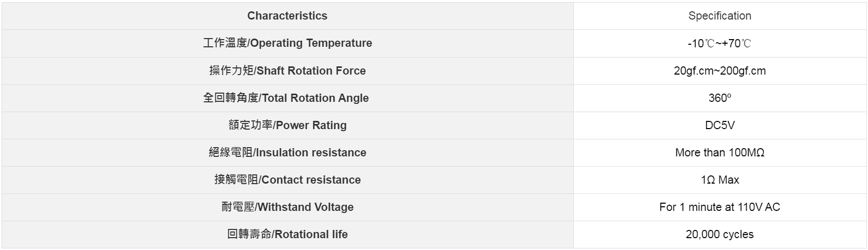Click the More than 100MΩ value
Viewport: 868px width, 250px height.
[x=720, y=152]
